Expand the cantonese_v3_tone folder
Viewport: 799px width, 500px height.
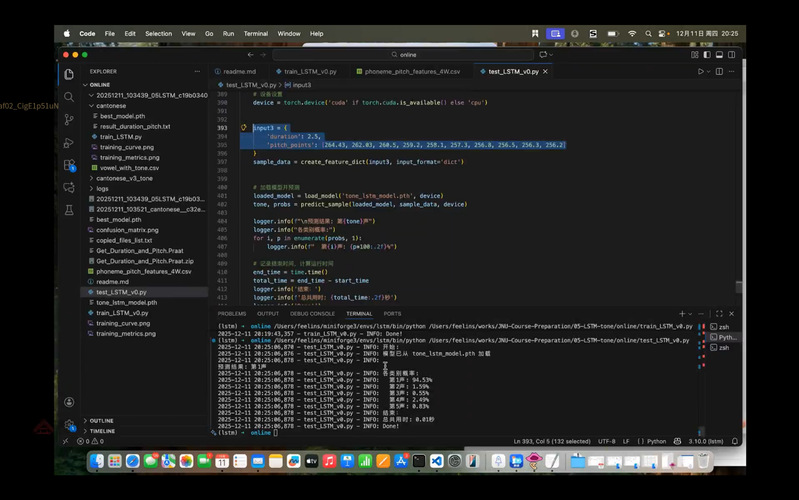pos(124,178)
